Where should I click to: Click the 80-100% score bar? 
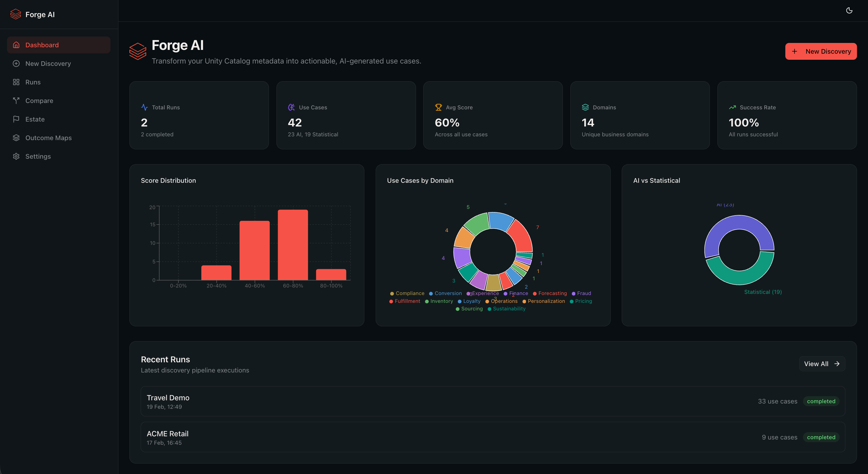pyautogui.click(x=331, y=274)
